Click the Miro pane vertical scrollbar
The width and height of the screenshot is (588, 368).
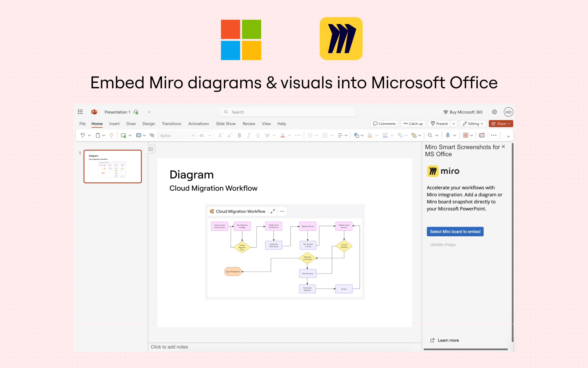(512, 242)
